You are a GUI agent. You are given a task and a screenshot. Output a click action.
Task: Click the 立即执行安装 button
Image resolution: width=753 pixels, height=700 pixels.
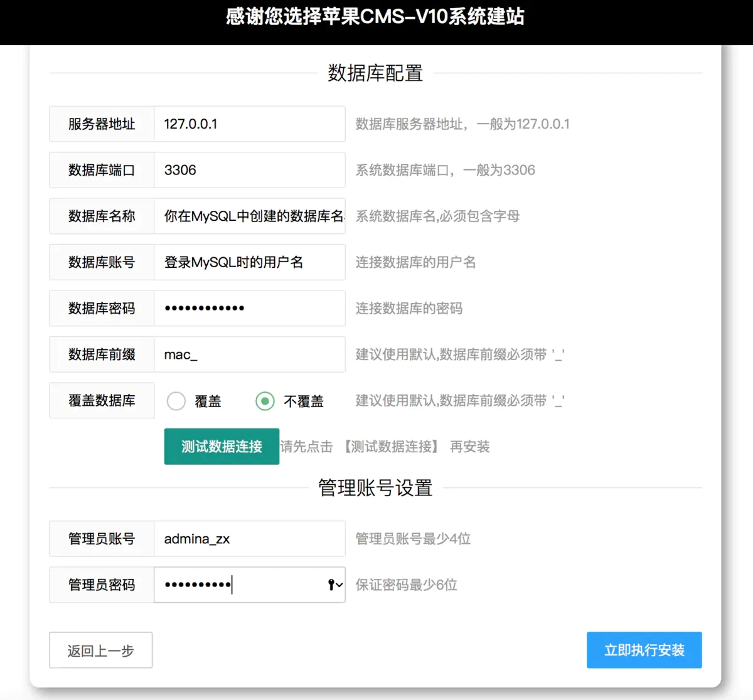pyautogui.click(x=644, y=650)
